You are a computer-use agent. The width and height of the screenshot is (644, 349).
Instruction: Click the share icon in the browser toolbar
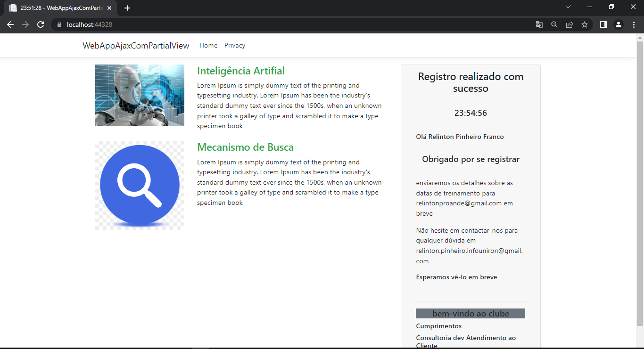(x=570, y=24)
